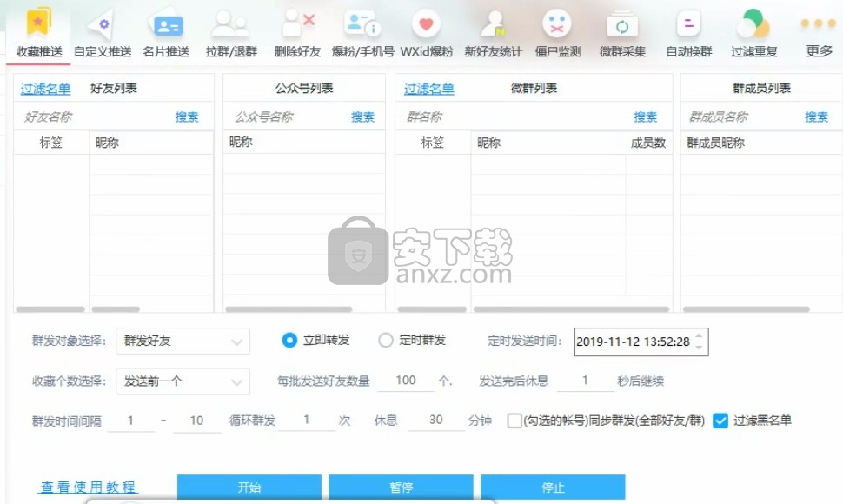Click the 标签 column header in 微群列表

433,143
